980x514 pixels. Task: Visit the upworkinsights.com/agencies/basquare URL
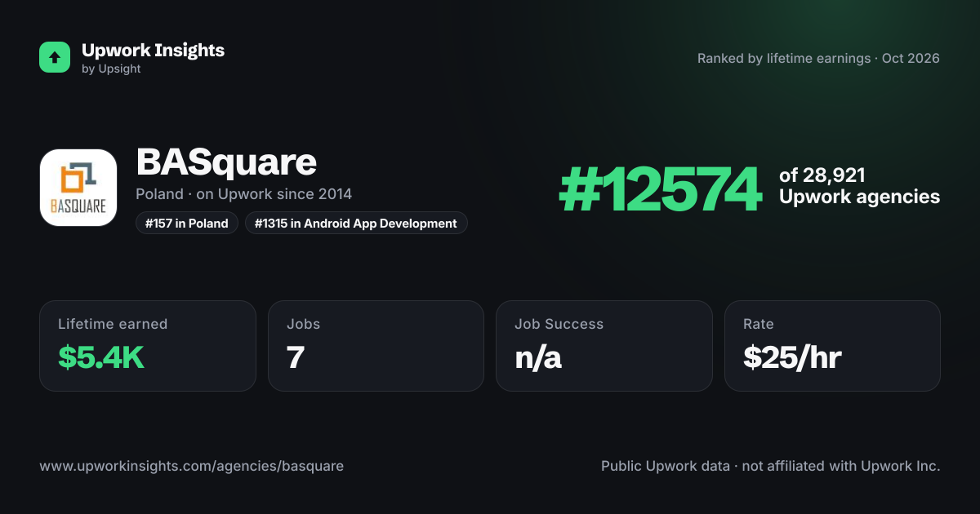tap(191, 466)
